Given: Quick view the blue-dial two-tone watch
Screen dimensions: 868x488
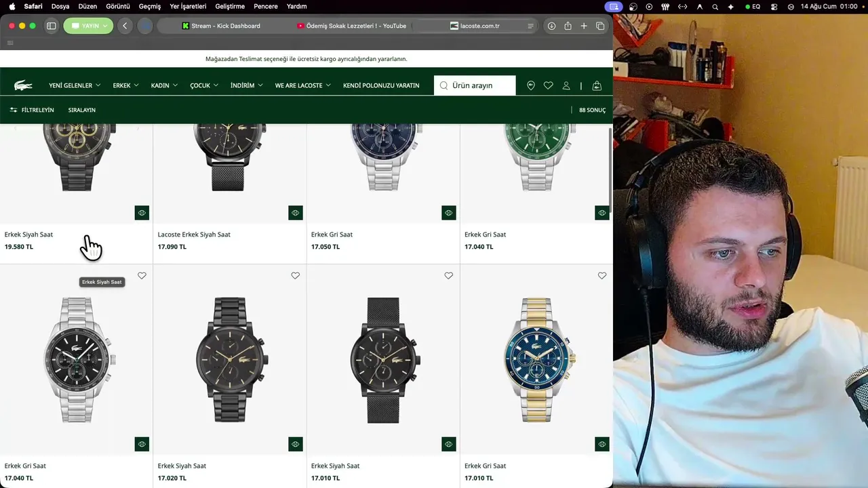Looking at the screenshot, I should 601,444.
